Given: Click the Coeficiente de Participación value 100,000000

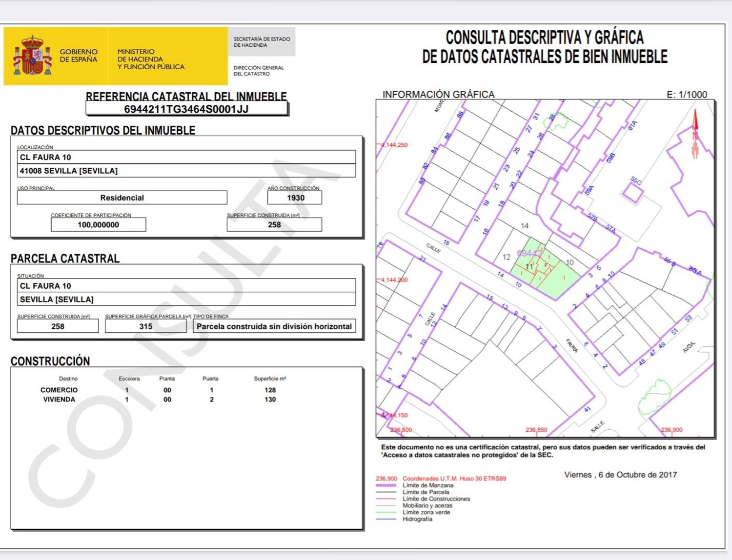Looking at the screenshot, I should point(98,225).
